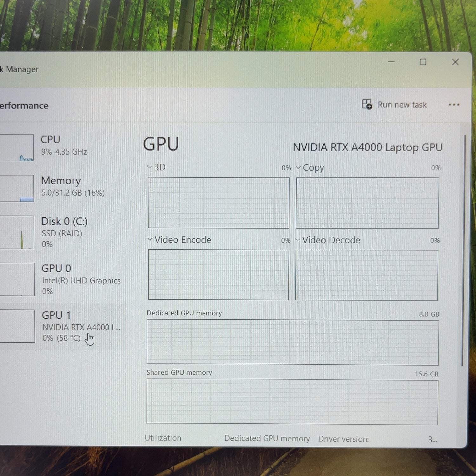Open the 3D engine dropdown chevron
The width and height of the screenshot is (476, 476).
(149, 167)
